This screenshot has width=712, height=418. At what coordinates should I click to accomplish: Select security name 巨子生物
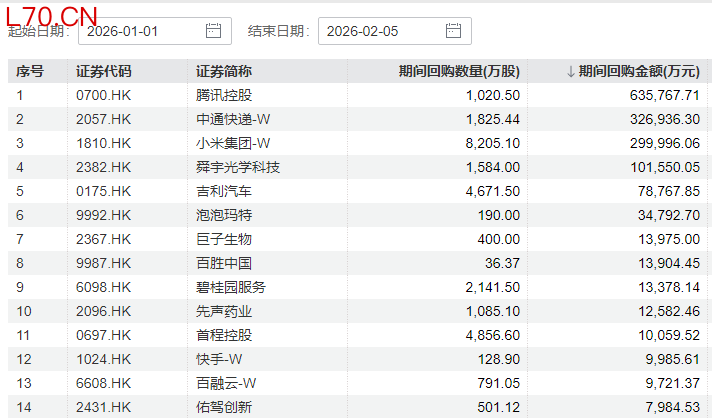[x=224, y=239]
